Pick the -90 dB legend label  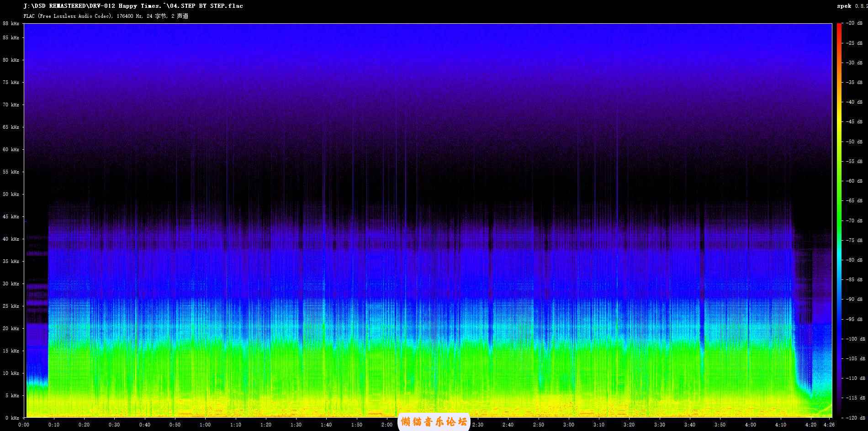pos(854,300)
